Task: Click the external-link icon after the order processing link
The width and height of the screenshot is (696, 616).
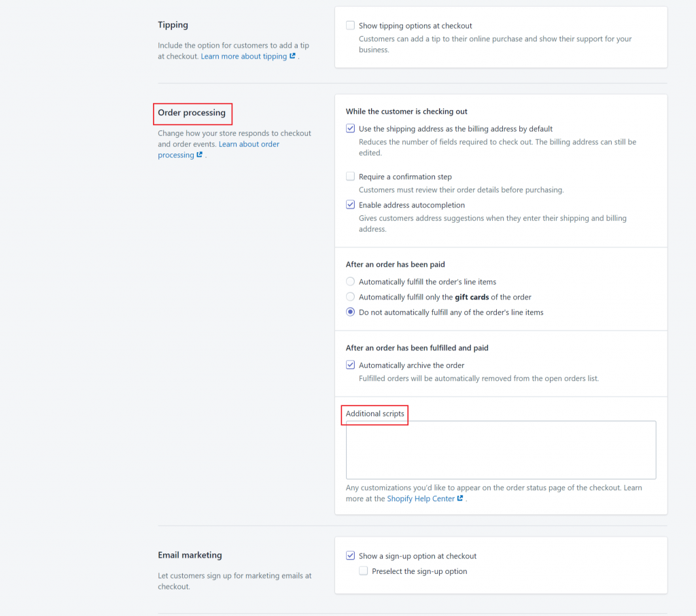Action: click(x=199, y=155)
